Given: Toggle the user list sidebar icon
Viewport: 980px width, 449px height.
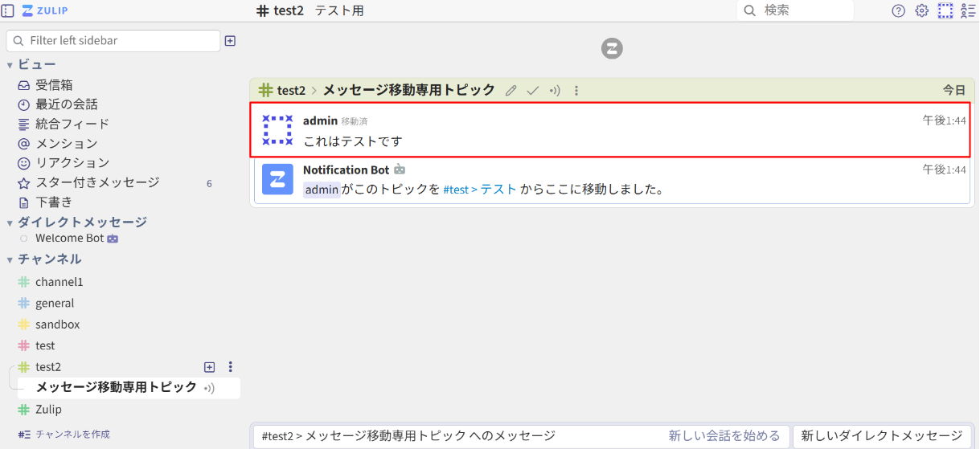Looking at the screenshot, I should [968, 10].
